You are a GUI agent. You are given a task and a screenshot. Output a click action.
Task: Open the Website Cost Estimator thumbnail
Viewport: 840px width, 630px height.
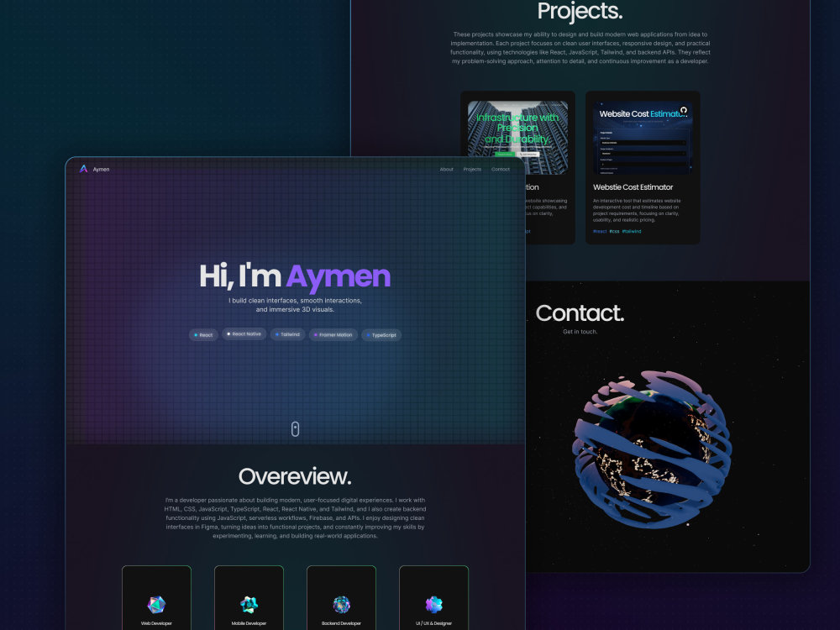643,138
